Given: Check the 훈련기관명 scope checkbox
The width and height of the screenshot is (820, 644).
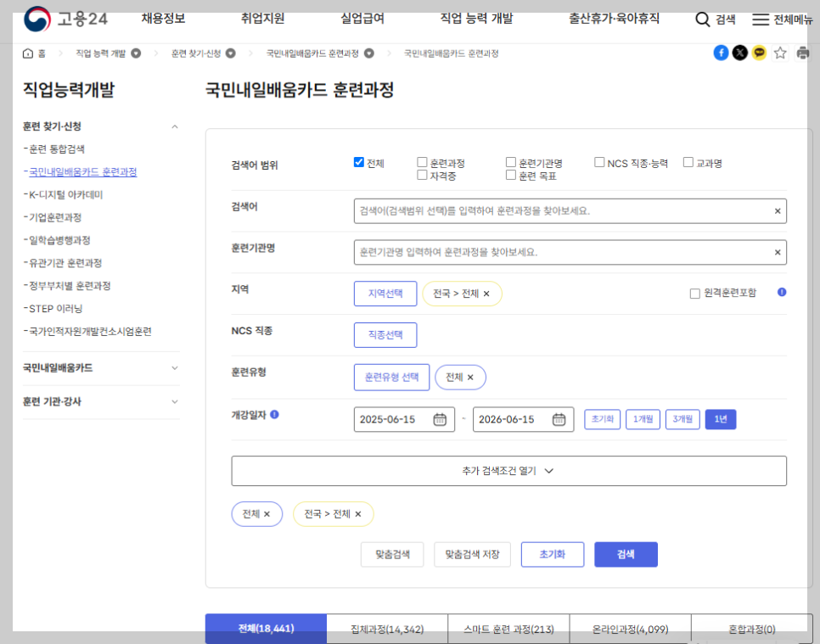Looking at the screenshot, I should tap(511, 162).
